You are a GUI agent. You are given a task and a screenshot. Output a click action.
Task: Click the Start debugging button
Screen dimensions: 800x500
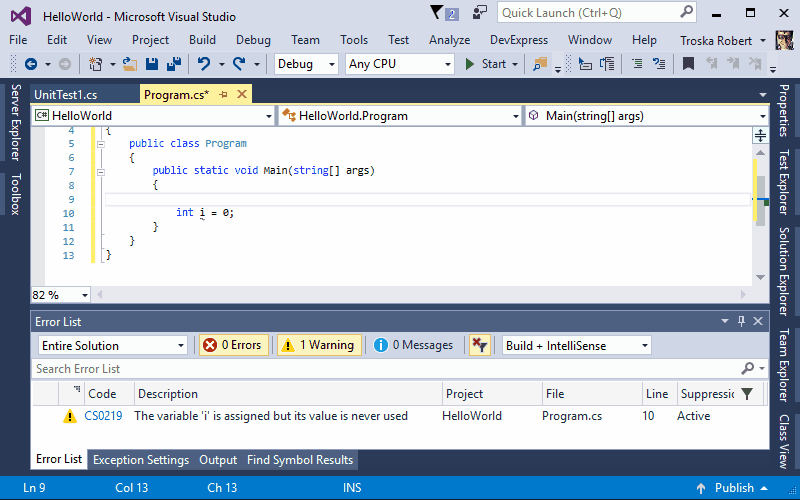[x=486, y=64]
